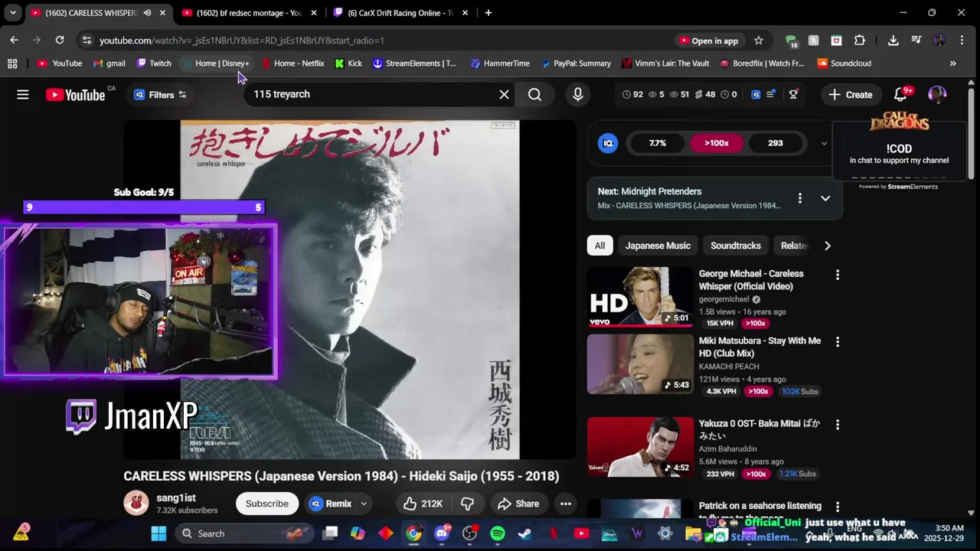Switch to bf redsec montage tab
980x551 pixels.
(250, 13)
